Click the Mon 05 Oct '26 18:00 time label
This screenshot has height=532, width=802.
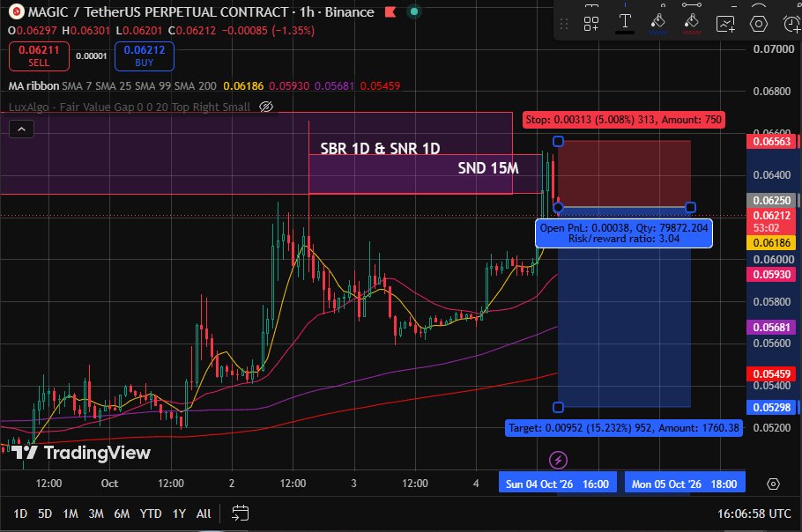point(685,484)
